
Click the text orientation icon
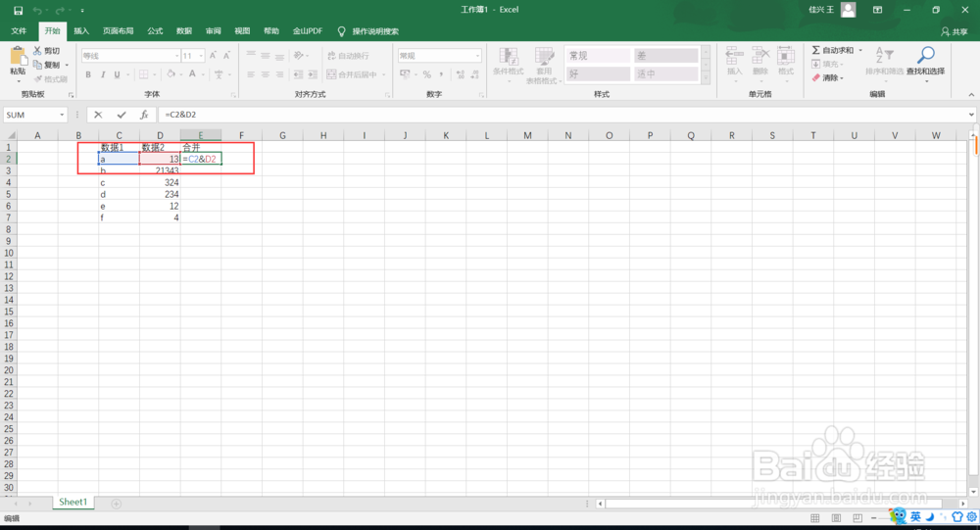pos(299,56)
